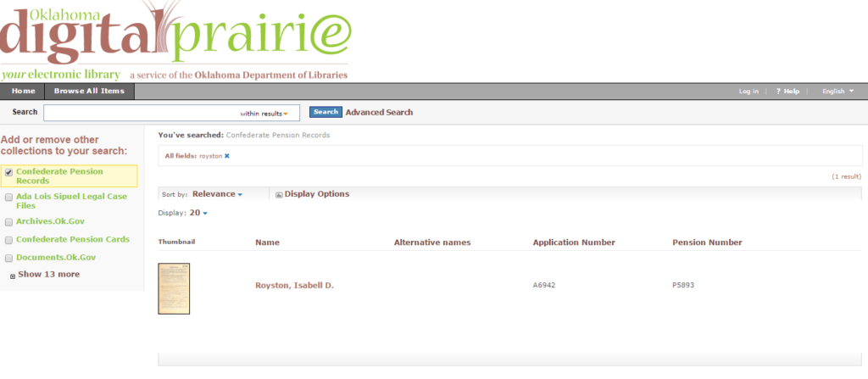Click the Documents.Ok.Gov collection link

click(56, 258)
